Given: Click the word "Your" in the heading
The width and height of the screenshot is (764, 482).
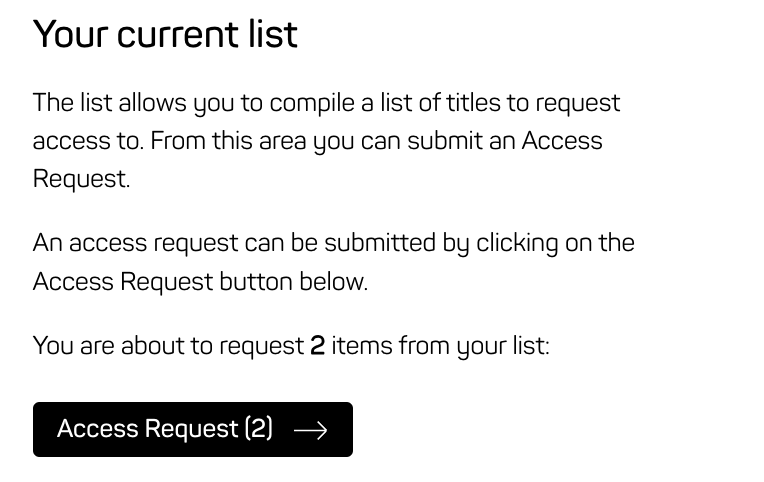Looking at the screenshot, I should (70, 34).
